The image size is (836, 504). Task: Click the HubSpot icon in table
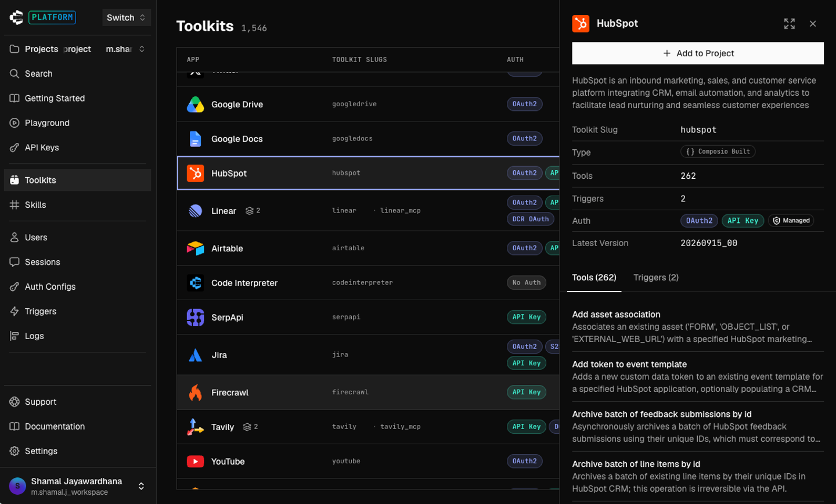point(195,173)
